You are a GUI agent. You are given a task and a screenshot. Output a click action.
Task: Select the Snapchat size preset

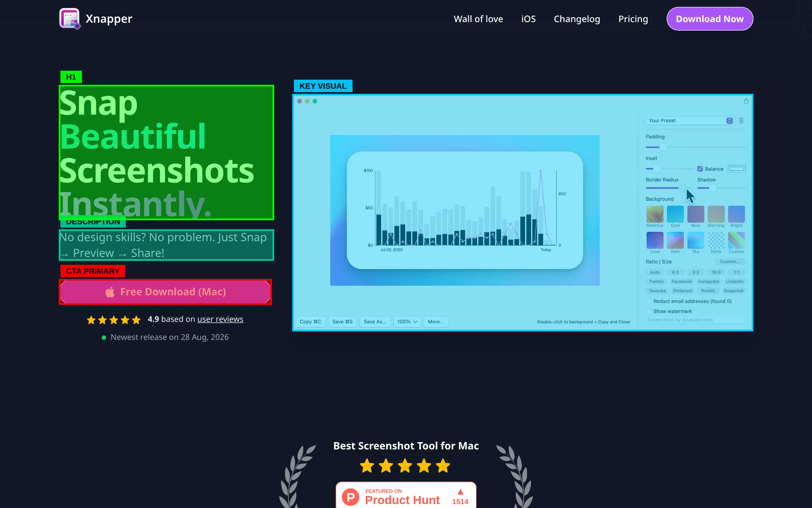[x=734, y=291]
